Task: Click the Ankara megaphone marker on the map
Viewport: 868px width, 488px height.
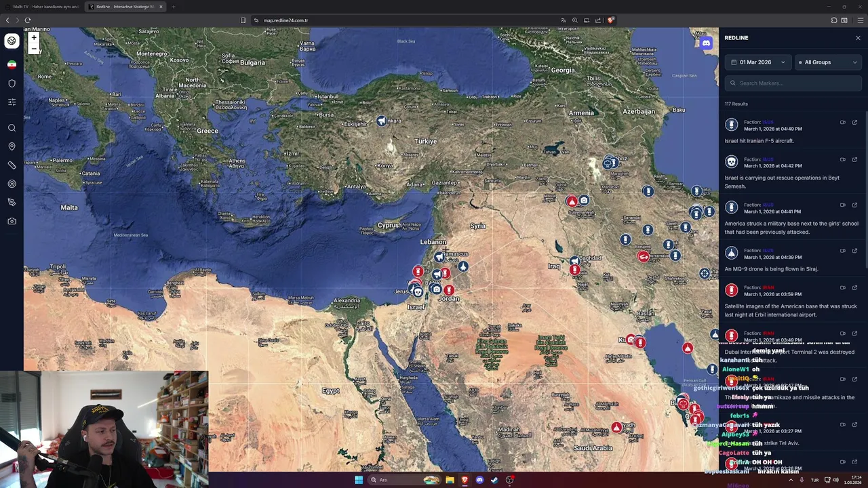Action: tap(381, 121)
